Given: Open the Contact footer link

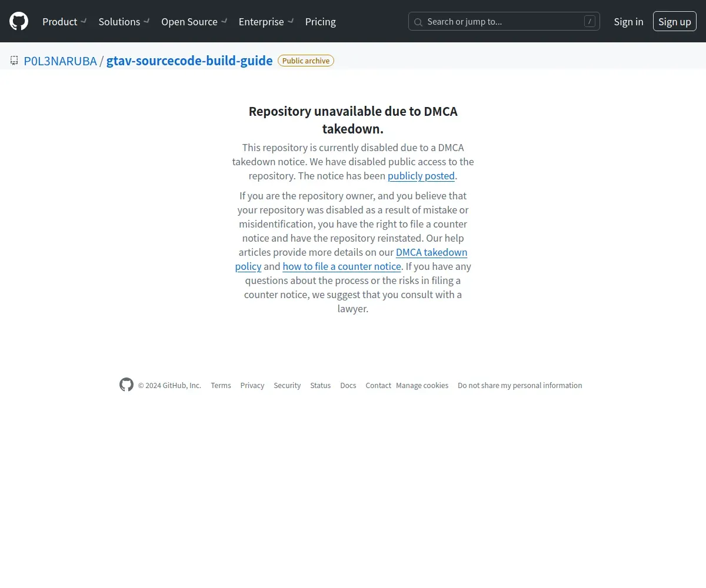Looking at the screenshot, I should point(378,386).
